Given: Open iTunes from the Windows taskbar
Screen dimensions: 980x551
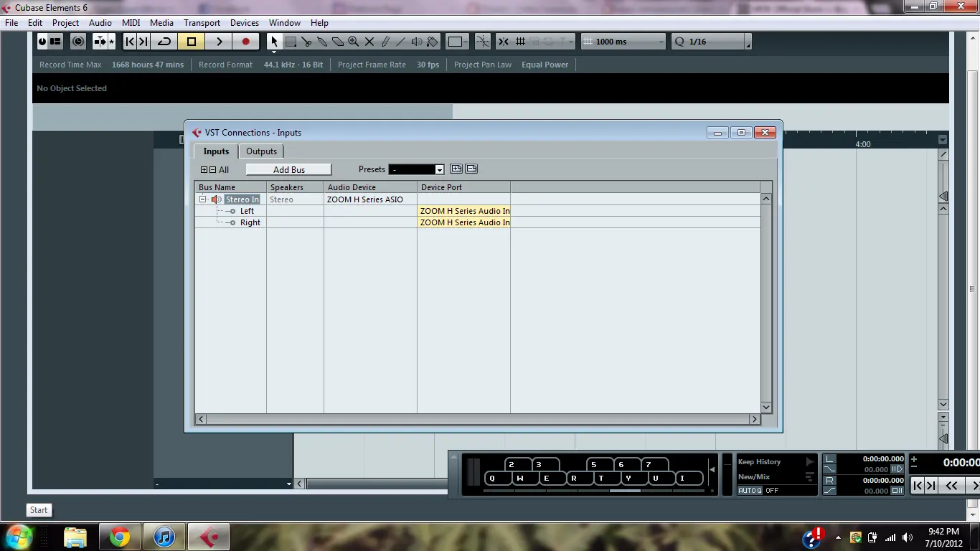Looking at the screenshot, I should [x=164, y=536].
